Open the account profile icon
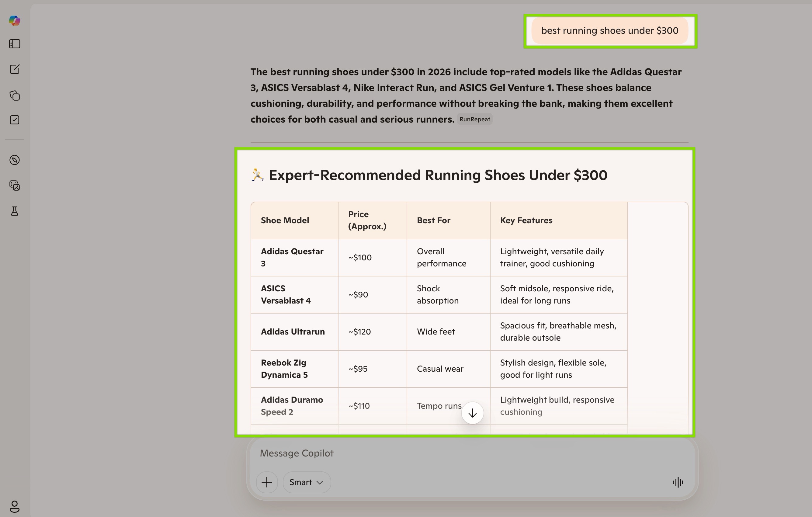812x517 pixels. click(15, 507)
